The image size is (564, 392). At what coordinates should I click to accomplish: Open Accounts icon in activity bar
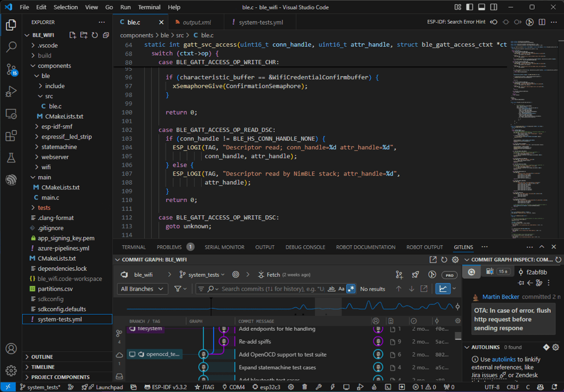pos(11,348)
